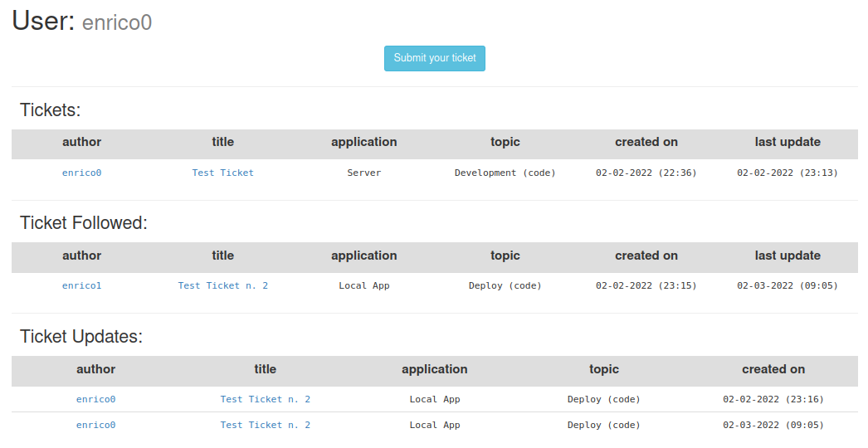Click the Submit your ticket button
Image resolution: width=868 pixels, height=448 pixels.
click(x=435, y=58)
